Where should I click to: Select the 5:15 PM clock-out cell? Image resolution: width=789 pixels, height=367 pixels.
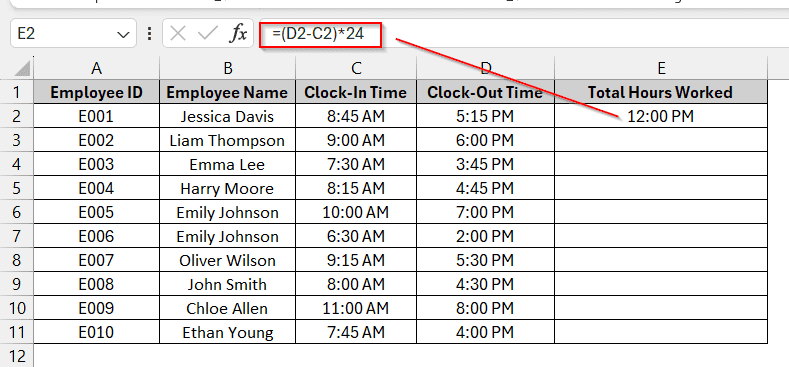pyautogui.click(x=486, y=116)
